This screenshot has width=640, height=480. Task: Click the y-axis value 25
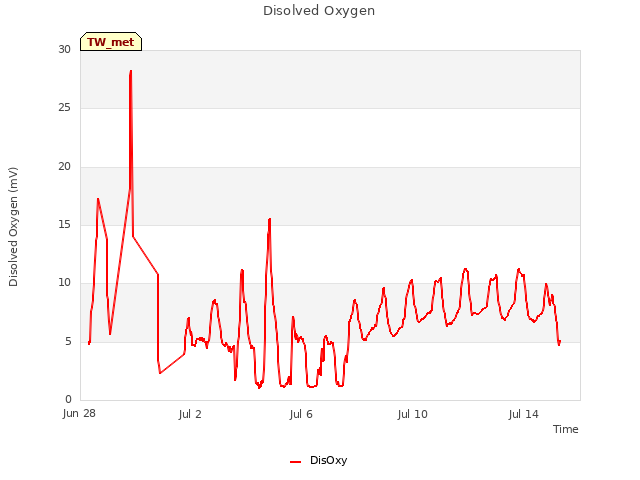pos(64,108)
